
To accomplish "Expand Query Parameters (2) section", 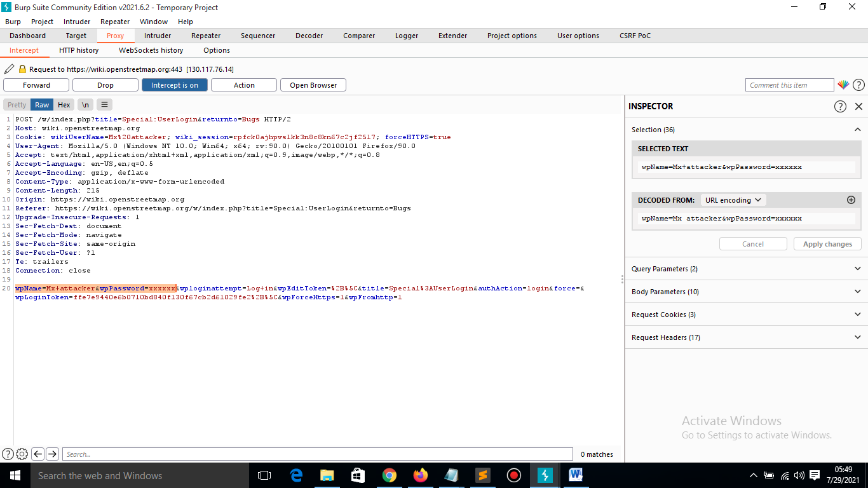I will click(746, 269).
